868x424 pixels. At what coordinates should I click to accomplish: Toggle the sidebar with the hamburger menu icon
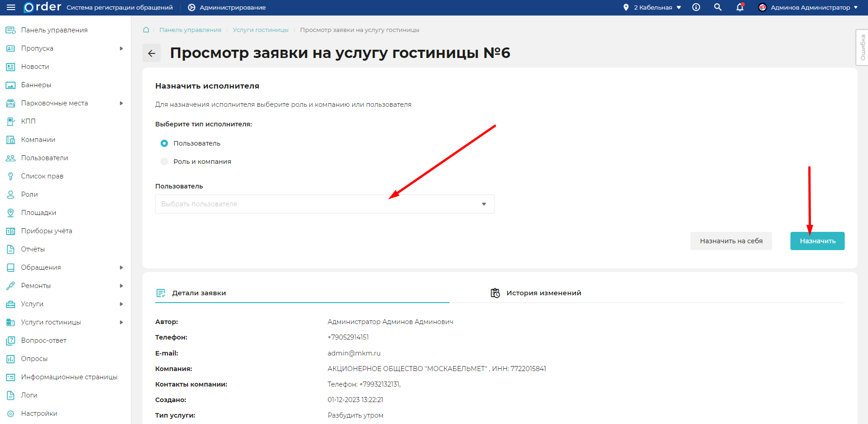coord(10,7)
